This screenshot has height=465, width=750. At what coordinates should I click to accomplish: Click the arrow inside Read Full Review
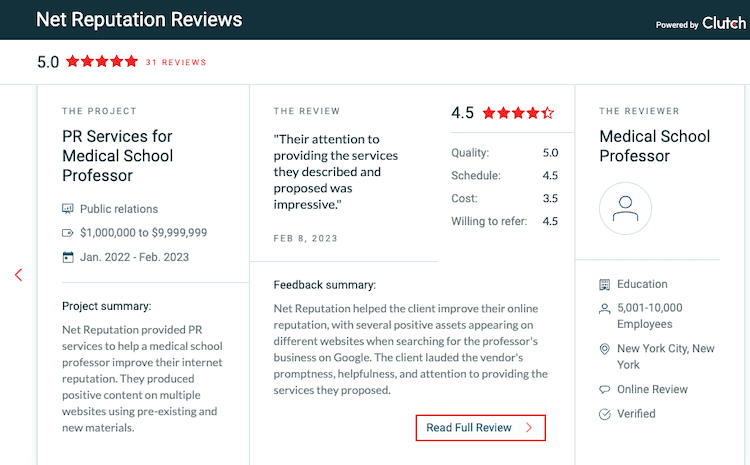(x=529, y=428)
